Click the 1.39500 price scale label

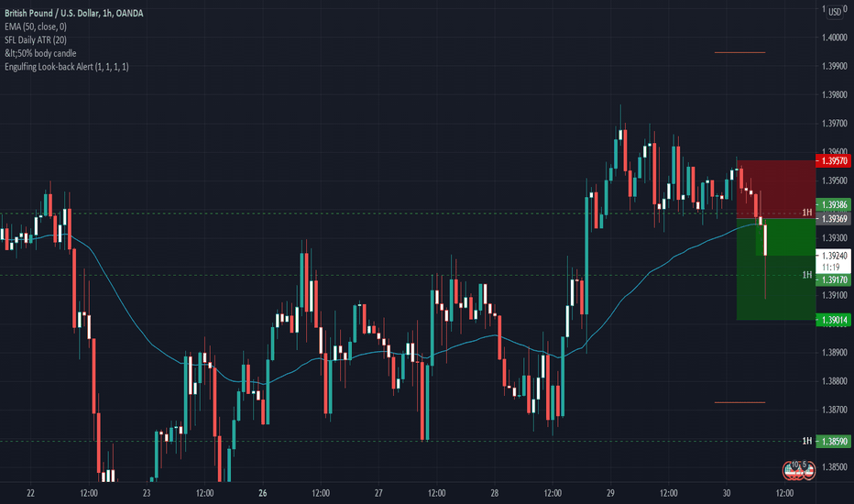(x=835, y=181)
